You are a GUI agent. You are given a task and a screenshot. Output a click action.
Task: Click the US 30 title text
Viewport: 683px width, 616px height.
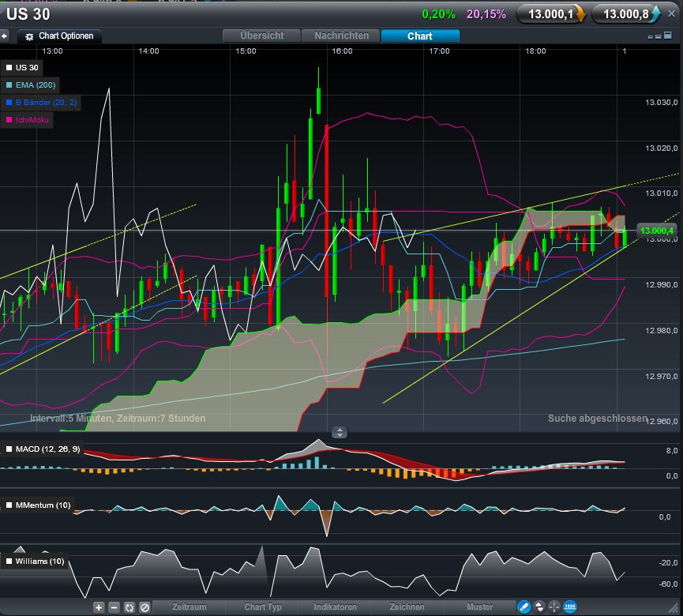pyautogui.click(x=28, y=14)
